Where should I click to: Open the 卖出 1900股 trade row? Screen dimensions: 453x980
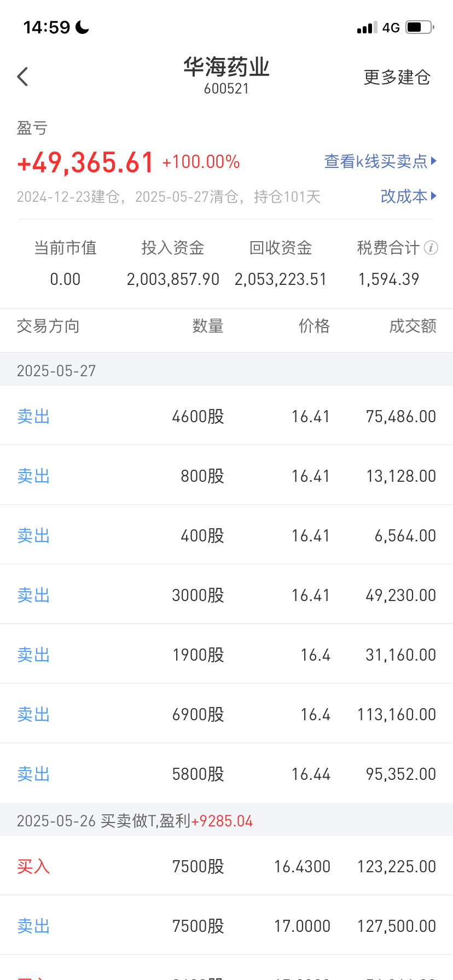pos(226,655)
